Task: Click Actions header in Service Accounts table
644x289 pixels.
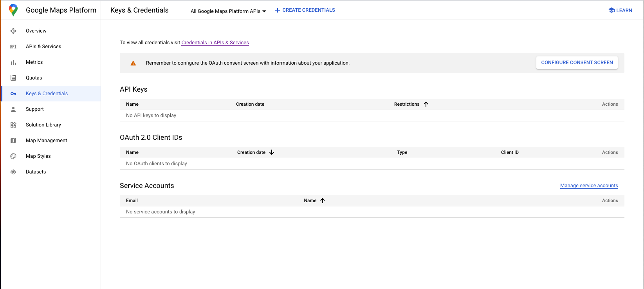Action: [610, 200]
